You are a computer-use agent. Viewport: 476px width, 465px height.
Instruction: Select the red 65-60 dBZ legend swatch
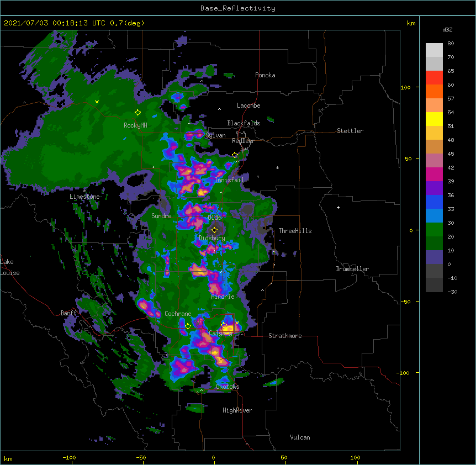[x=434, y=78]
